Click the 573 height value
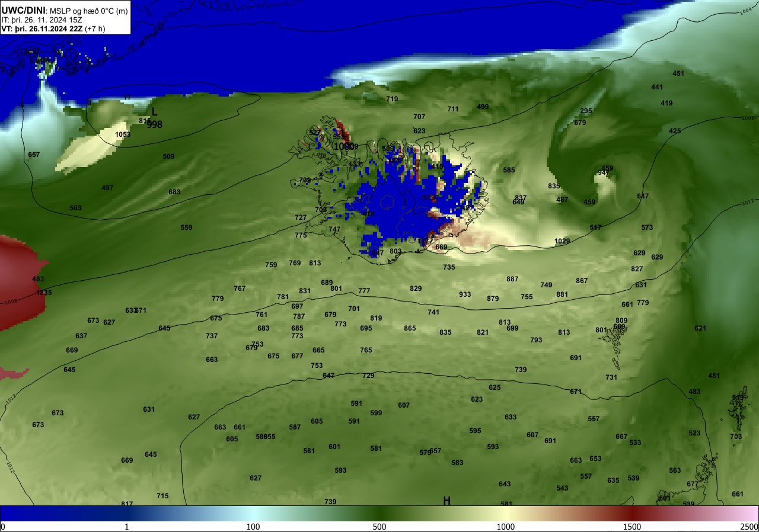The image size is (759, 532). tap(647, 227)
